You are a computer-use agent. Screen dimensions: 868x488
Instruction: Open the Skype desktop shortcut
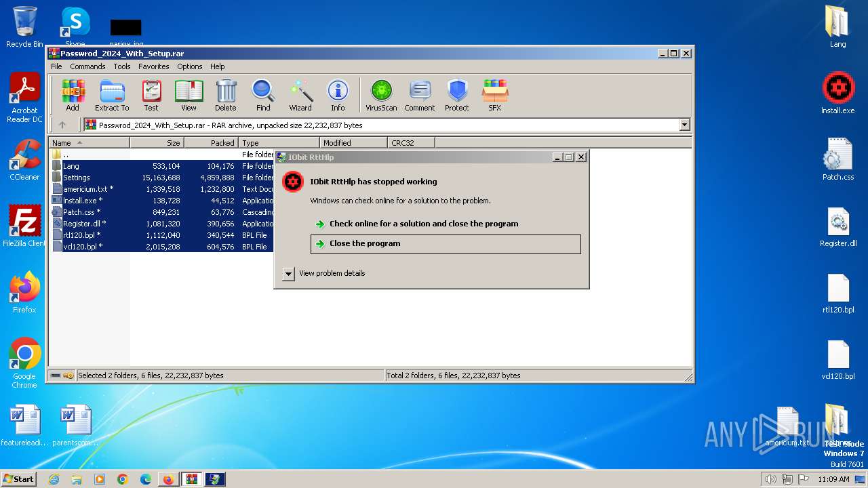[75, 27]
